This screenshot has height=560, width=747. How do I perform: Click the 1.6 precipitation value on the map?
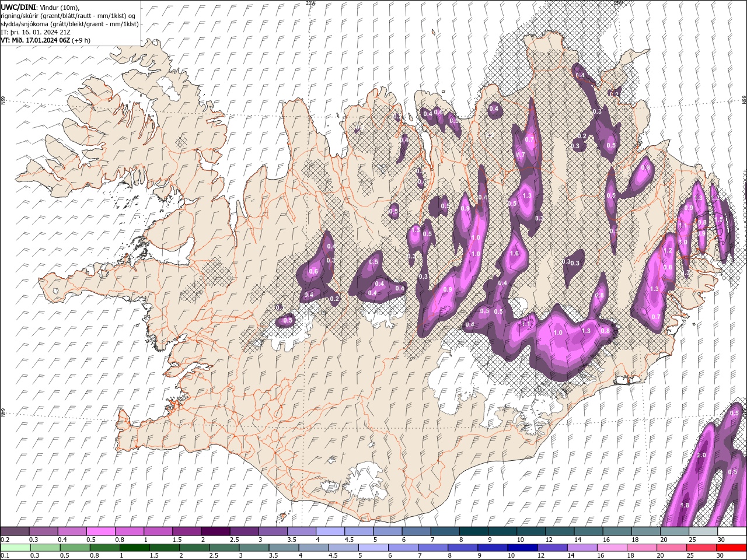514,254
